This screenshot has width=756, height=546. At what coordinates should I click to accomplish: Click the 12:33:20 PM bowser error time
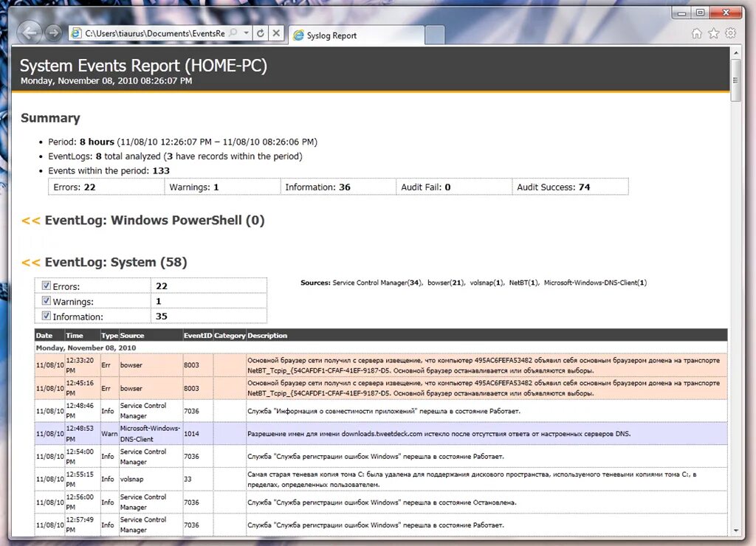tap(80, 365)
